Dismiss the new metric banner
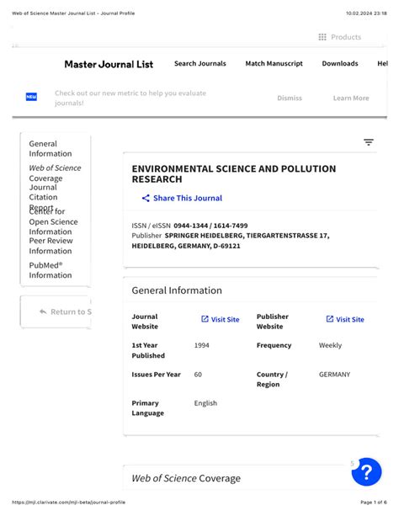 (290, 98)
